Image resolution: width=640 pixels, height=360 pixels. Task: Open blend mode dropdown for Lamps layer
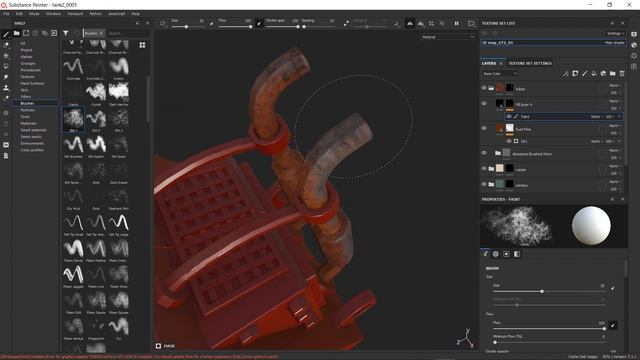point(615,166)
